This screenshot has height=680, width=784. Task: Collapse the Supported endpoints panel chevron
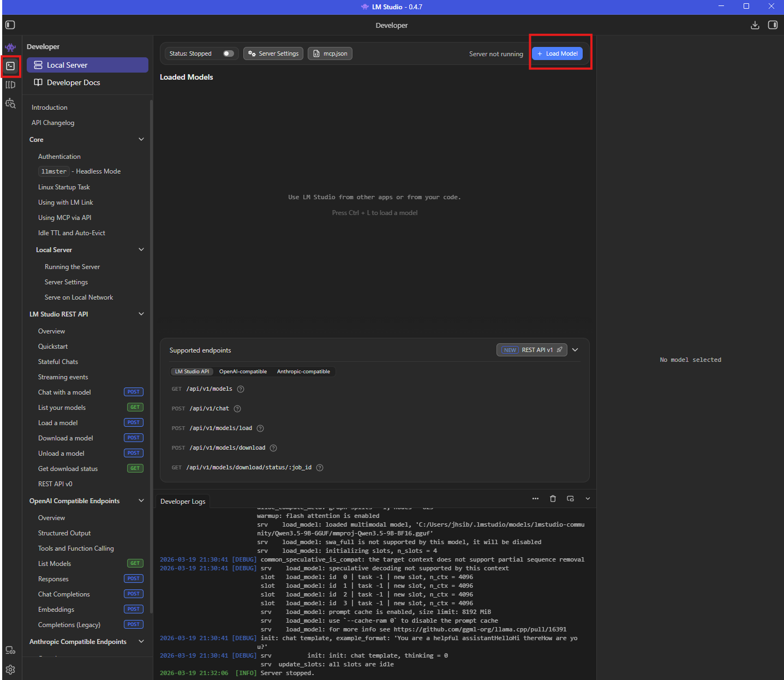click(x=575, y=350)
